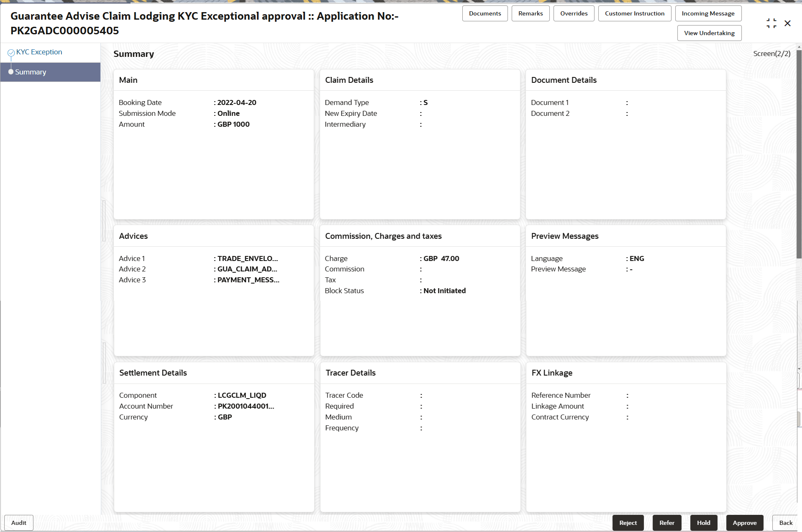This screenshot has width=802, height=532.
Task: Open the Remarks dialog
Action: click(x=530, y=13)
